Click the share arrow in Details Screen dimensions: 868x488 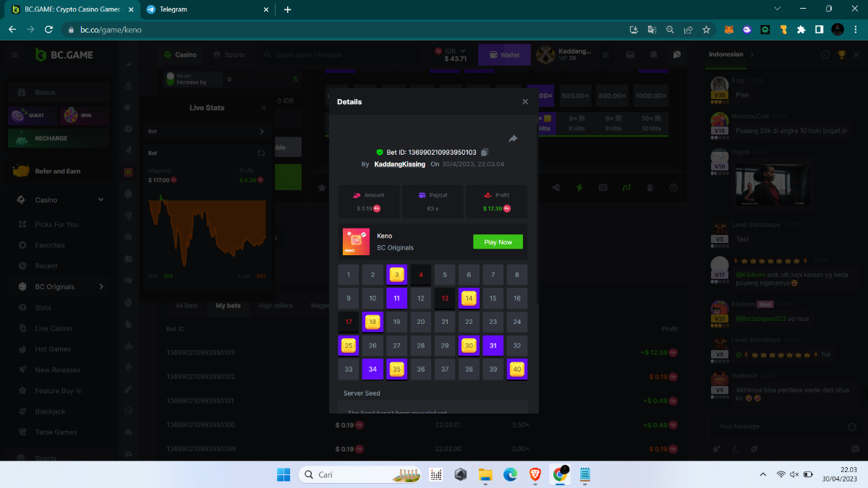coord(513,139)
